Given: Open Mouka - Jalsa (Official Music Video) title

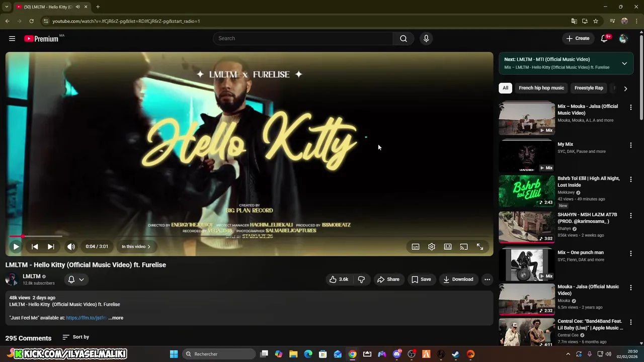Looking at the screenshot, I should (588, 290).
